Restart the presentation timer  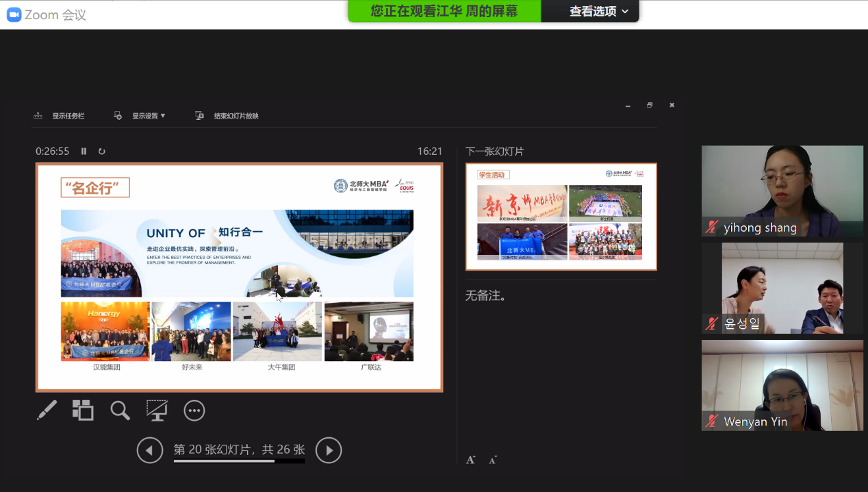[101, 151]
